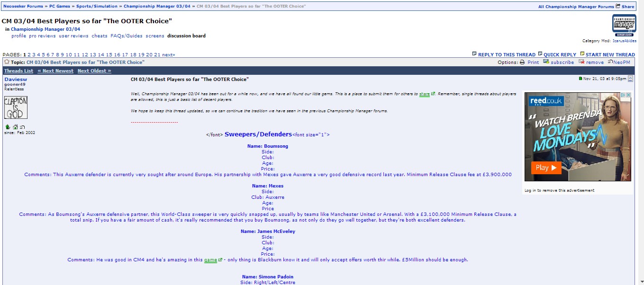Viewport: 644px width, 285px height.
Task: Click the Print printer icon
Action: [x=522, y=62]
